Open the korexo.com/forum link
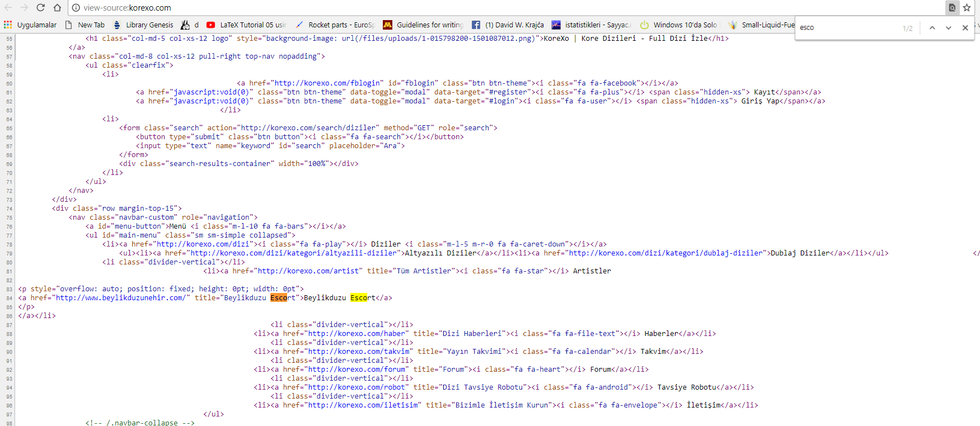 pyautogui.click(x=356, y=369)
